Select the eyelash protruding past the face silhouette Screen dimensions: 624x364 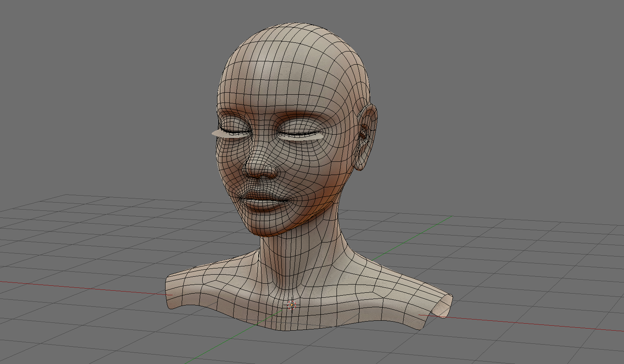[x=230, y=133]
